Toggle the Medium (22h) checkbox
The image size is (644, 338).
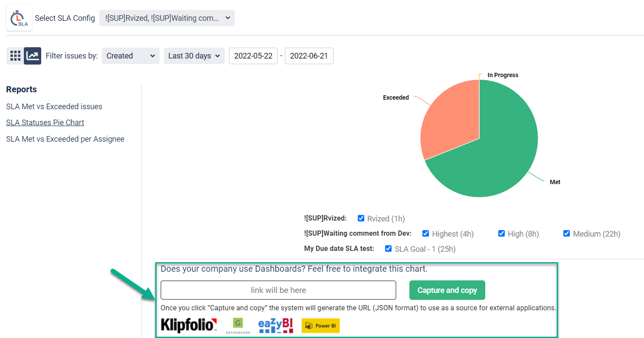(566, 233)
